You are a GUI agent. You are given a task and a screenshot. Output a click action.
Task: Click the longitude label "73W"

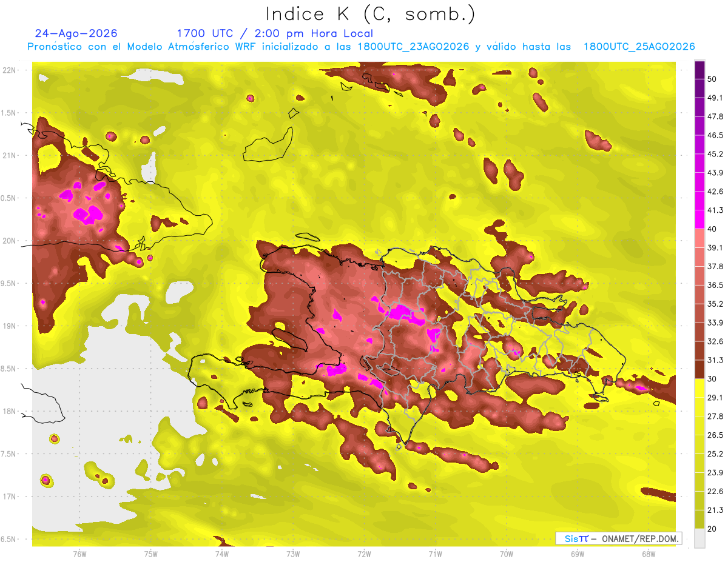pyautogui.click(x=293, y=554)
